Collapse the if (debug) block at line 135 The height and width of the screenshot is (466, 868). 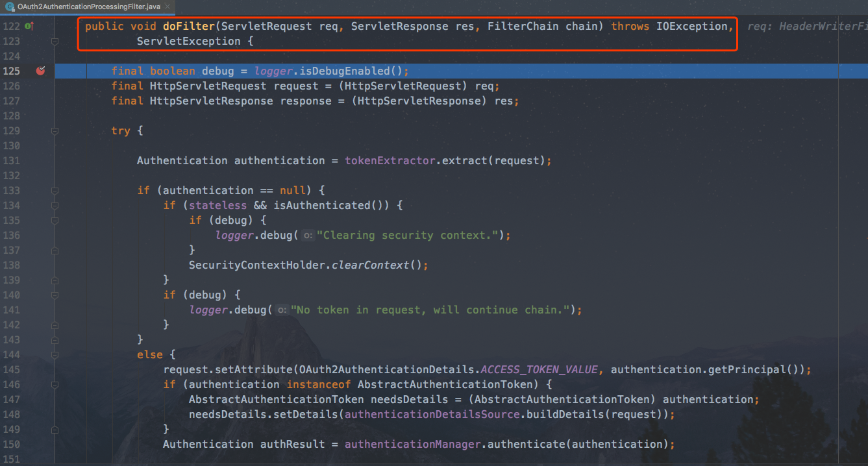tap(55, 220)
